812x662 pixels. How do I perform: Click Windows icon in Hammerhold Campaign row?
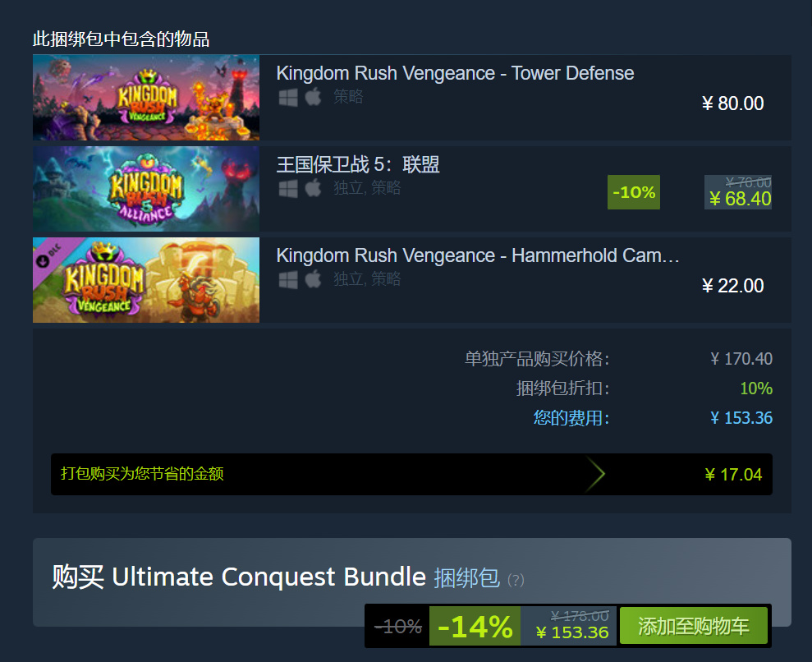288,280
